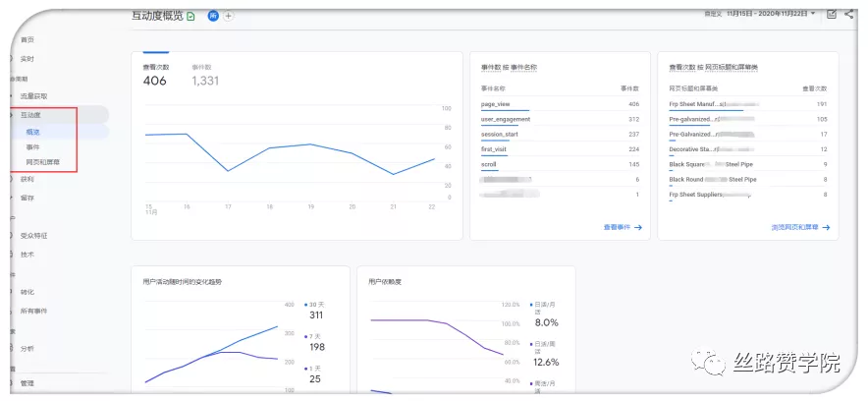Screen dimensions: 868x401
Task: Collapse 互动度 section in sidebar
Action: 30,115
